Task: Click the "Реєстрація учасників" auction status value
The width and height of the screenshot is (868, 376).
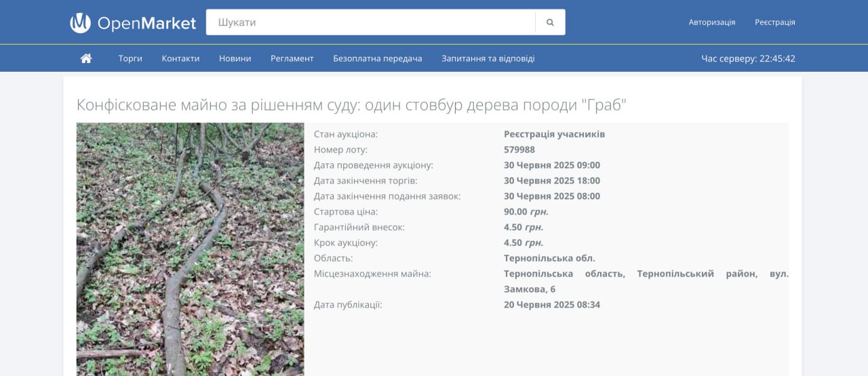Action: click(554, 134)
